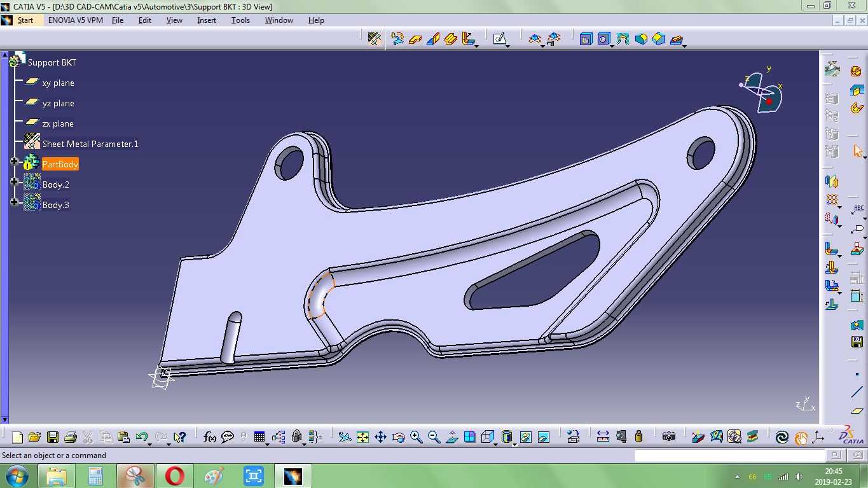Click the Capture camera icon
Viewport: 868px width, 488px height.
coord(668,437)
